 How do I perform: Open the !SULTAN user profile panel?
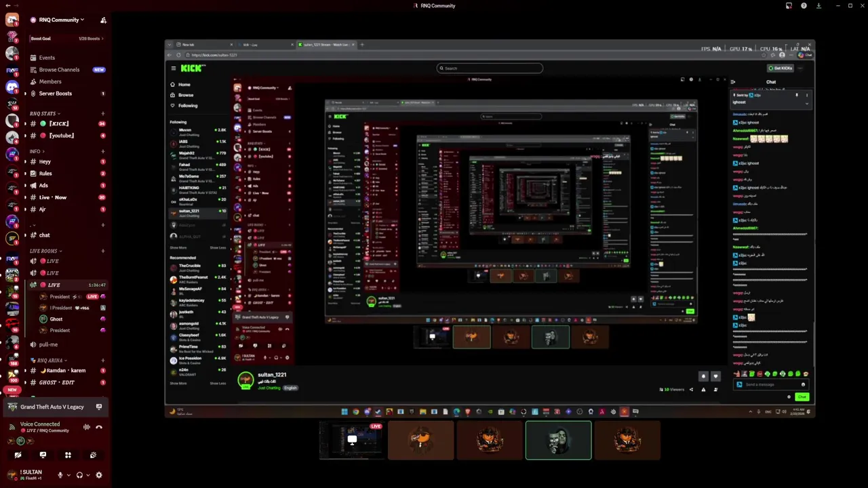[x=31, y=474]
